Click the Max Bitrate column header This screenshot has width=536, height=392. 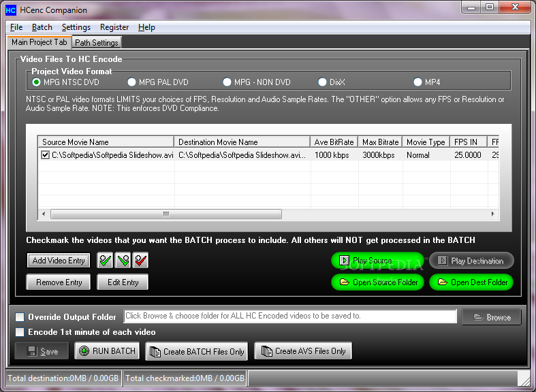click(x=381, y=142)
